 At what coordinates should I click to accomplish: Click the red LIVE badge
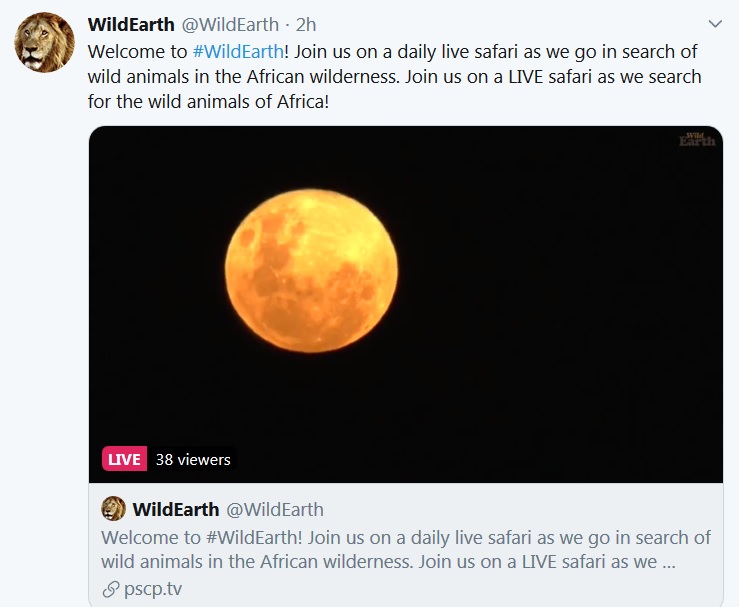[x=124, y=460]
